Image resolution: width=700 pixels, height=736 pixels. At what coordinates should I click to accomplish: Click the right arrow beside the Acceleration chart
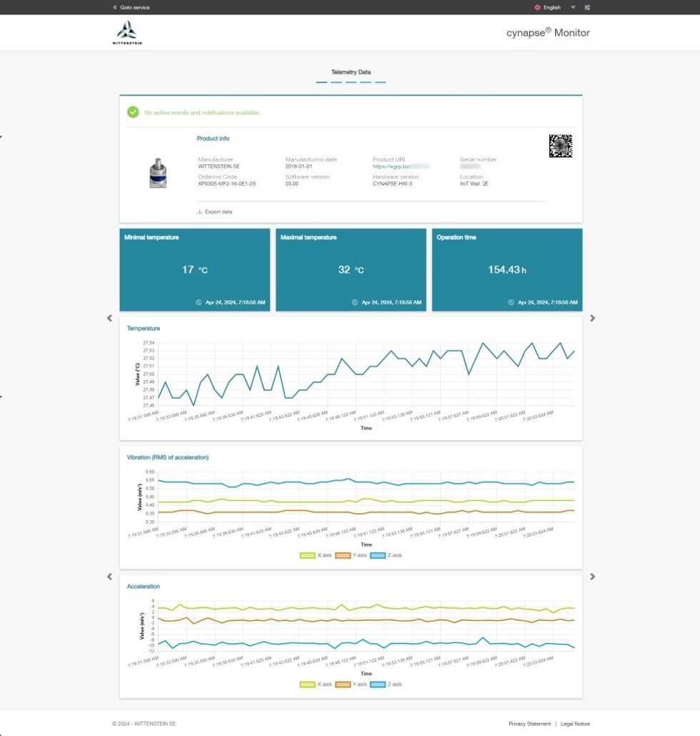click(x=592, y=577)
